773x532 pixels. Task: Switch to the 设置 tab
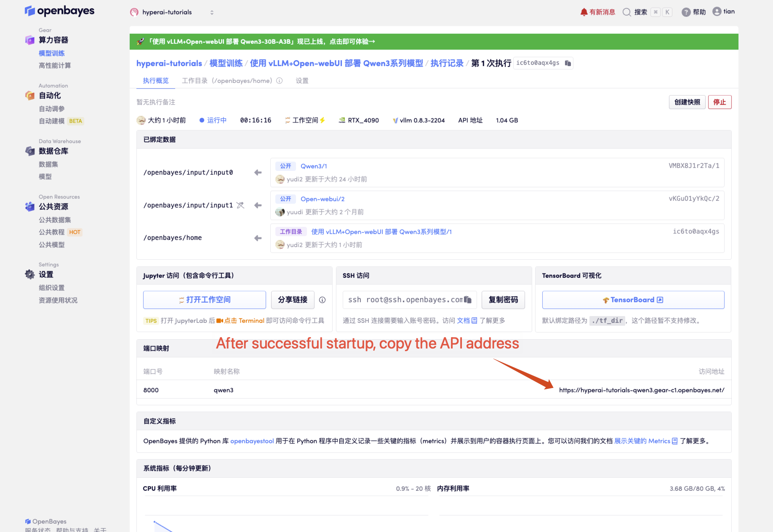point(302,80)
